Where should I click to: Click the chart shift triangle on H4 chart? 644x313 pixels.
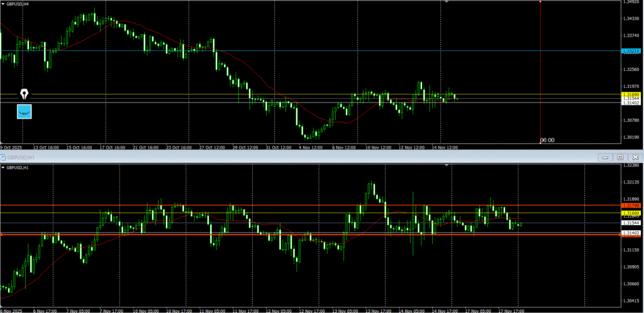446,2
